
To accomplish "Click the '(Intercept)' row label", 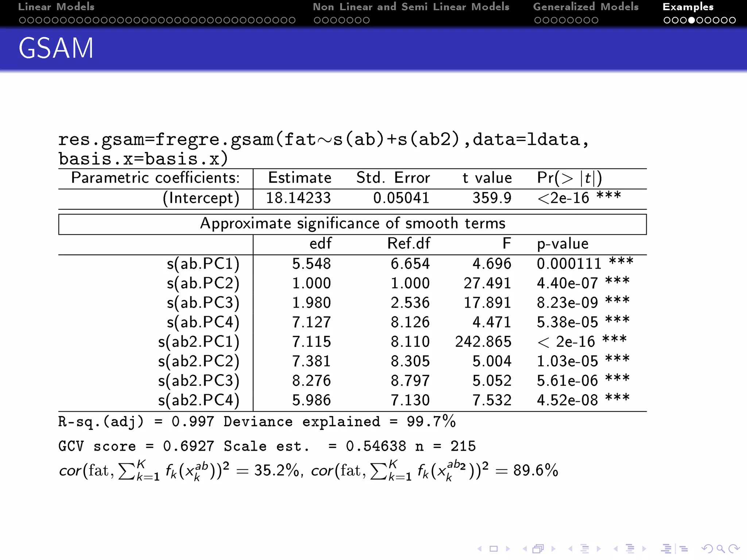I will [201, 198].
